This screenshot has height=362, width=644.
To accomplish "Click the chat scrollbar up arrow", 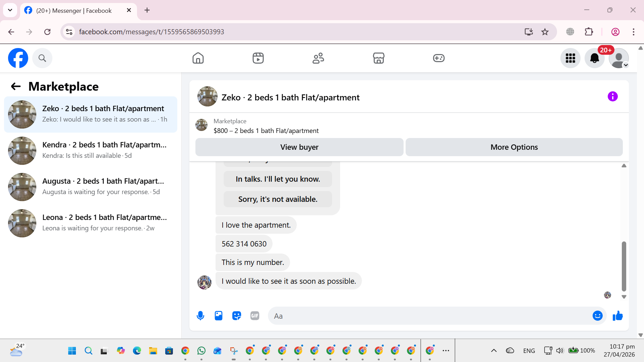I will [x=624, y=166].
